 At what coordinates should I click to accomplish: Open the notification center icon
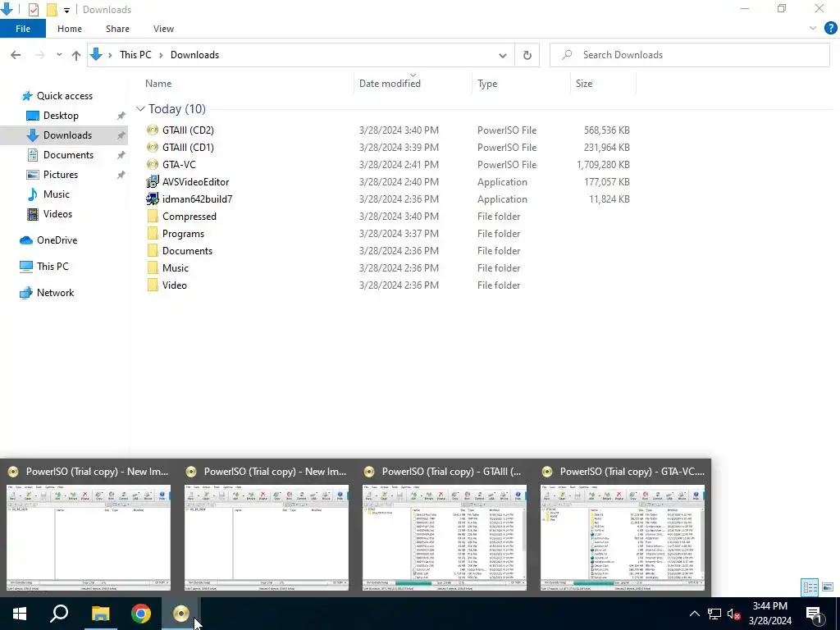pyautogui.click(x=815, y=614)
